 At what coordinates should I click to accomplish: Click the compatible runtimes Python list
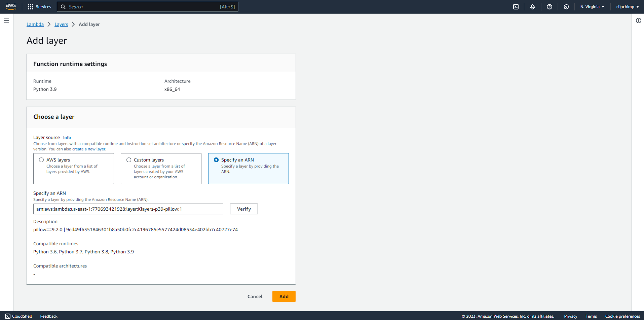pos(83,252)
